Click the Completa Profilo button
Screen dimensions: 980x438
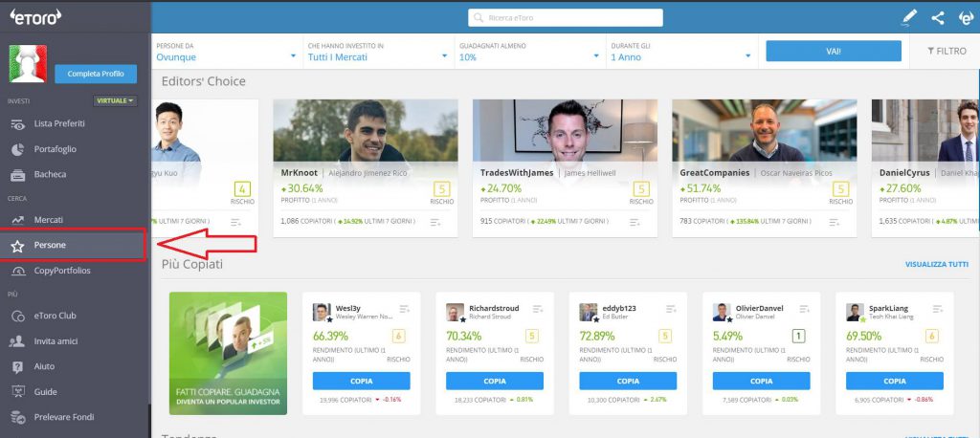coord(96,74)
